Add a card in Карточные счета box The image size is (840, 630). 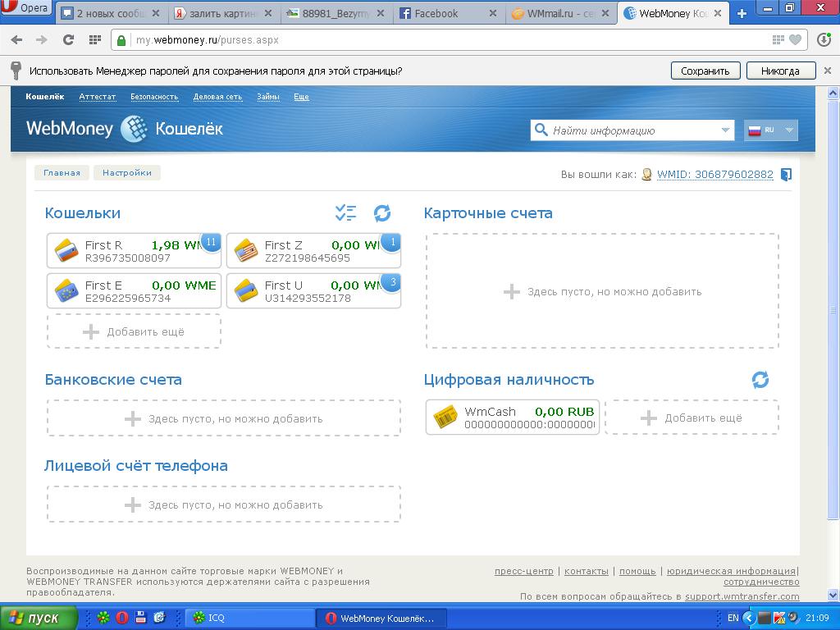pyautogui.click(x=602, y=291)
